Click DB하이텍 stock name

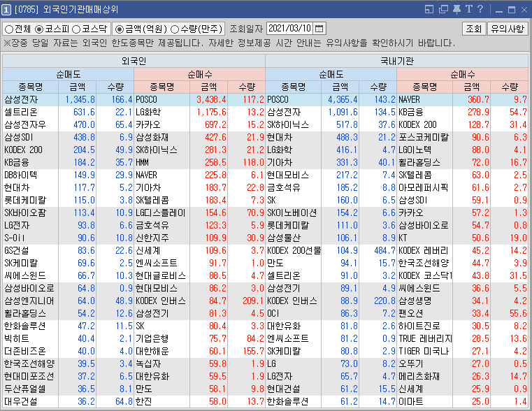pos(20,175)
